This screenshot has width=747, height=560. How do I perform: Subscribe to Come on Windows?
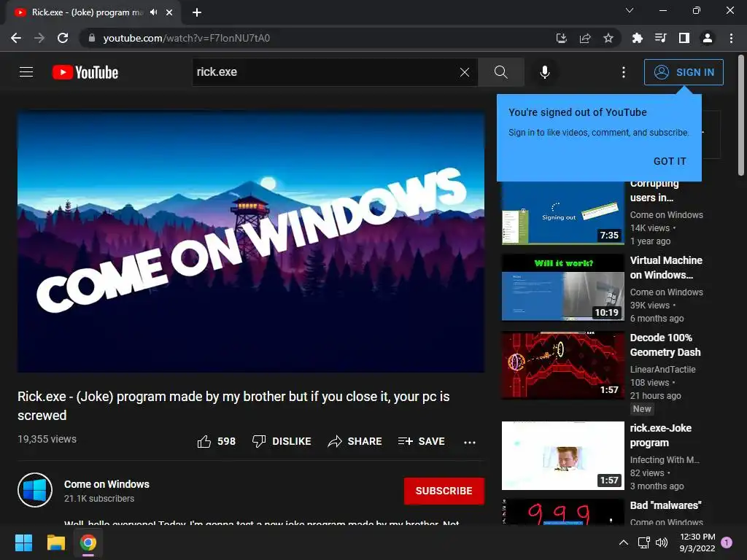click(x=444, y=491)
